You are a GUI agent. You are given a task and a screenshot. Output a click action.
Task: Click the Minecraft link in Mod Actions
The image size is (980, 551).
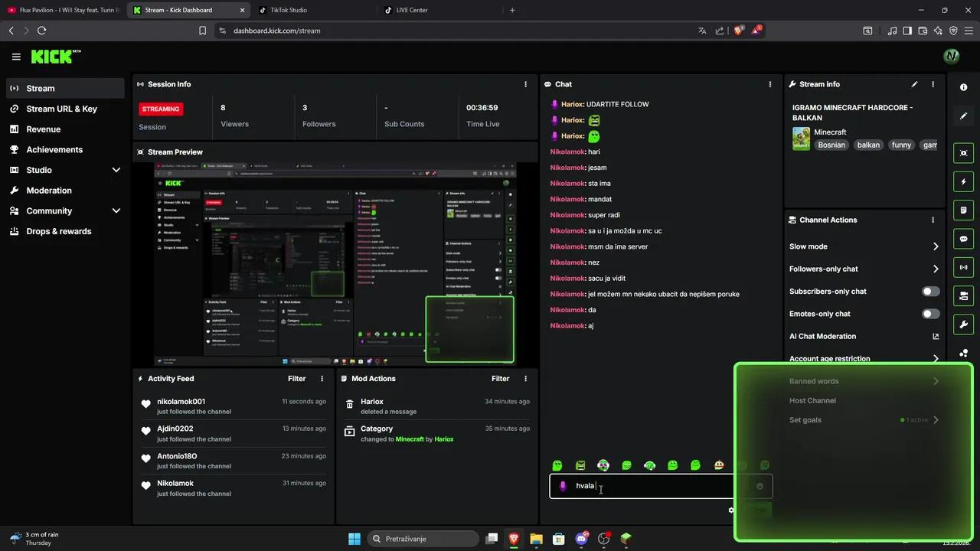(x=410, y=439)
